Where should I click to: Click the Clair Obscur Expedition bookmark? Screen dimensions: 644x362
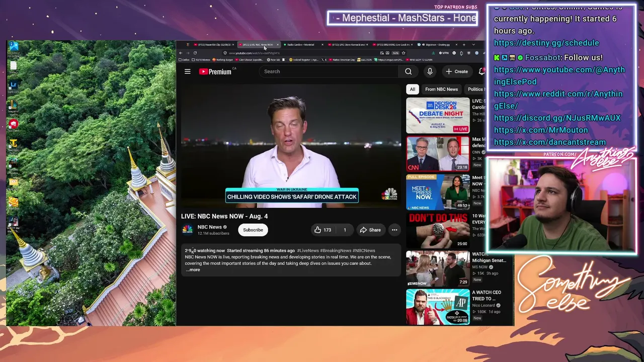click(250, 60)
